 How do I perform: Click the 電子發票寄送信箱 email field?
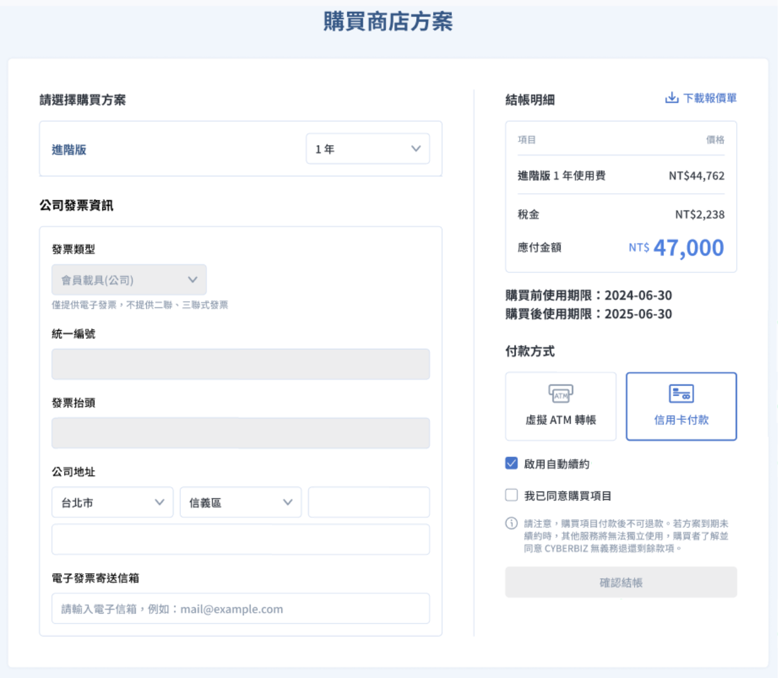240,609
